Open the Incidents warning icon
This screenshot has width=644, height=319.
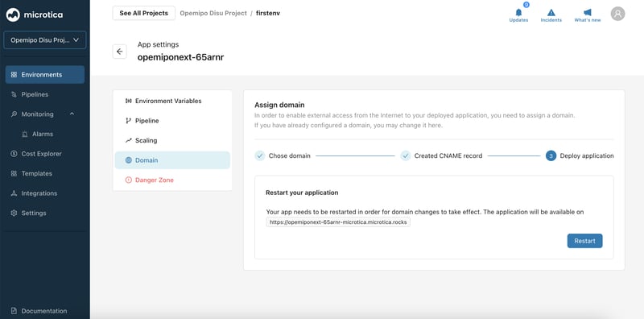(551, 13)
